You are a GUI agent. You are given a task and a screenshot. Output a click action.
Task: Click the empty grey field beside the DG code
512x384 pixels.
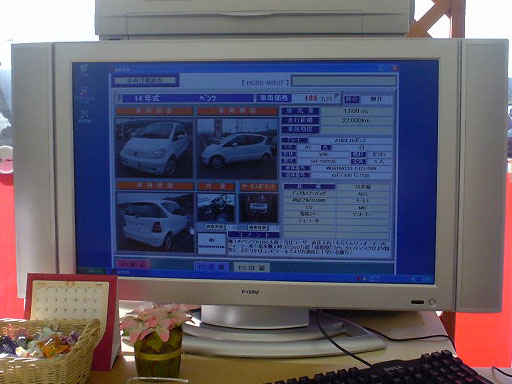pos(343,81)
